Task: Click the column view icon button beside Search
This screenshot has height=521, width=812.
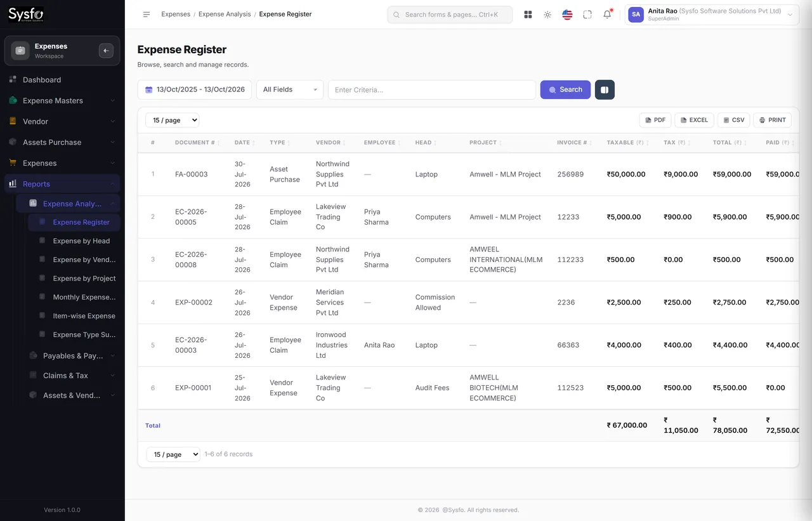Action: (605, 89)
